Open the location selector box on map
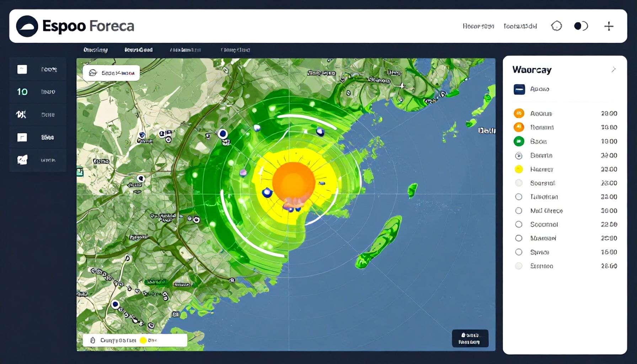 point(111,73)
